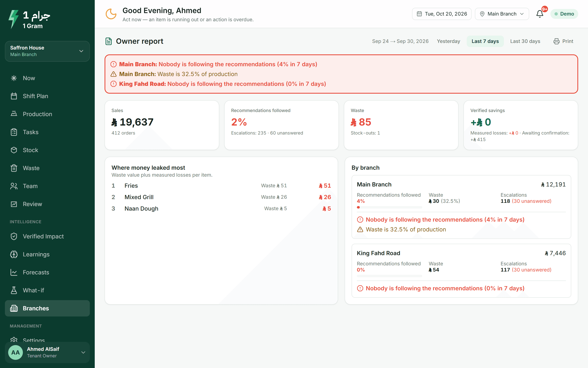Click '118 (30 unanswered)' escalations value
The height and width of the screenshot is (368, 588).
click(526, 201)
